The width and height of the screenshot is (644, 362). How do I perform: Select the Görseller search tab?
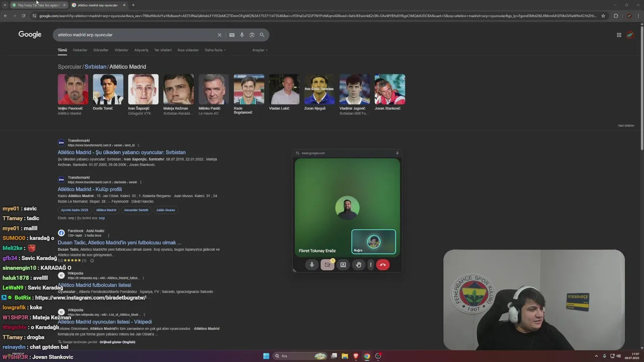101,50
